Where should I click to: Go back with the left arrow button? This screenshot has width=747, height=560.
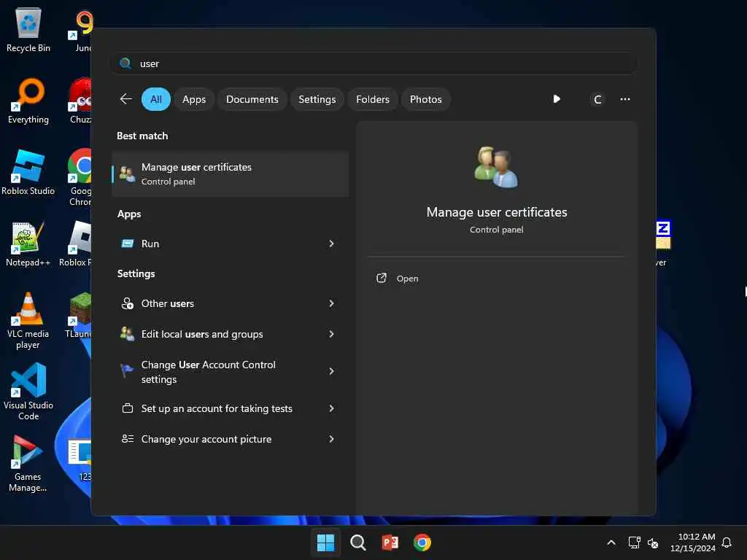tap(125, 99)
